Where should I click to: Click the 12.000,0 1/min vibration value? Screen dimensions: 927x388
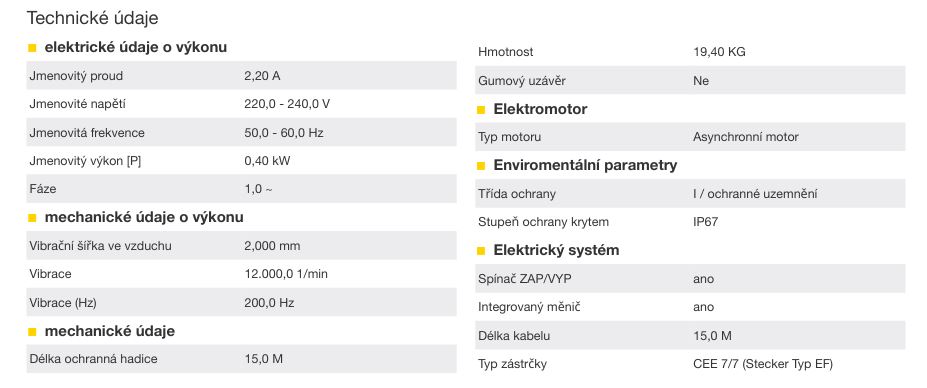coord(286,274)
